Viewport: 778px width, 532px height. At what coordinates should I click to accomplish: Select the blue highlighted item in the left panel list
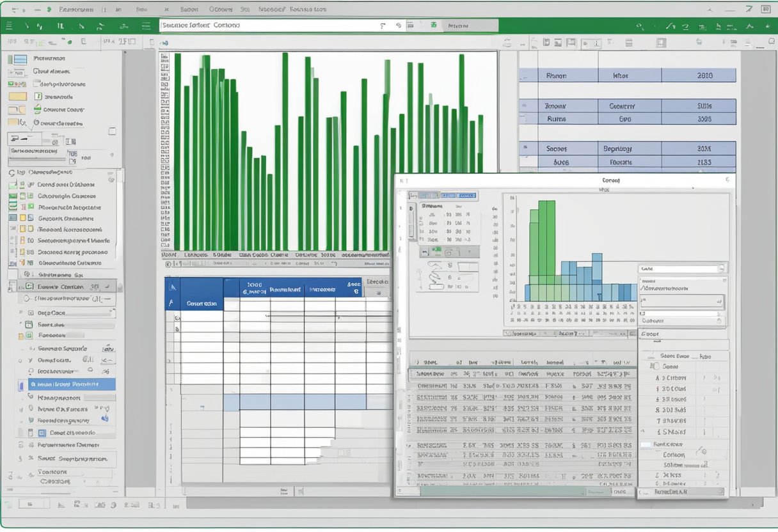(72, 384)
